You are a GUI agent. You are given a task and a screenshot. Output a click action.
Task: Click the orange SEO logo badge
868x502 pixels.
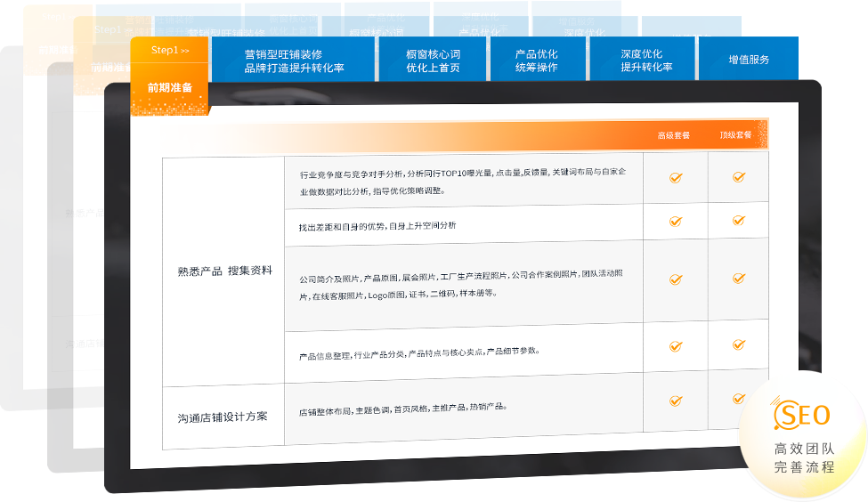coord(802,416)
